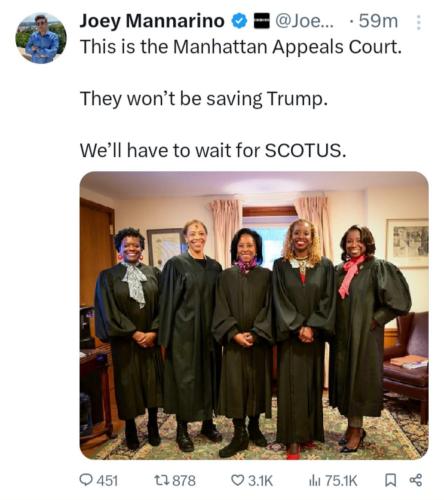Open the judges photo attachment

[x=254, y=315]
